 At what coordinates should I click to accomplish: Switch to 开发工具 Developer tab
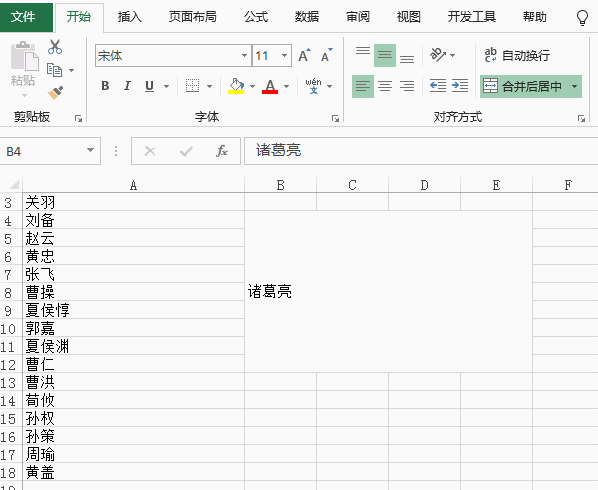click(x=471, y=17)
